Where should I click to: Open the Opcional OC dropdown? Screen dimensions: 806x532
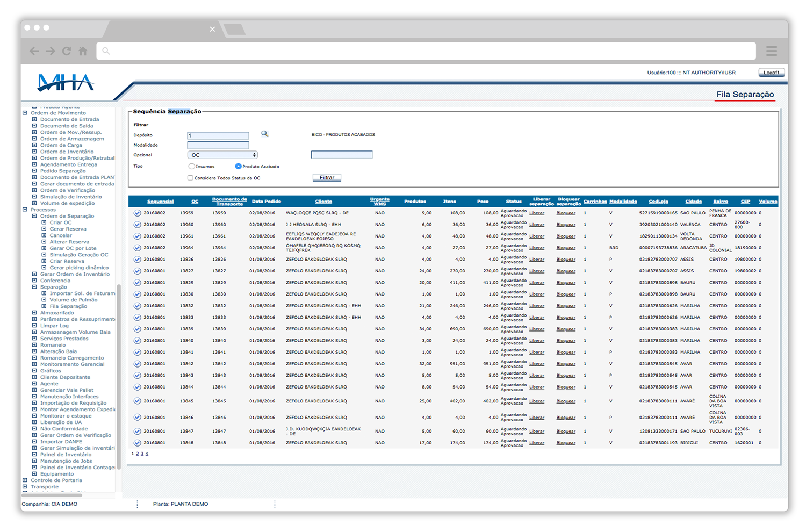[222, 155]
